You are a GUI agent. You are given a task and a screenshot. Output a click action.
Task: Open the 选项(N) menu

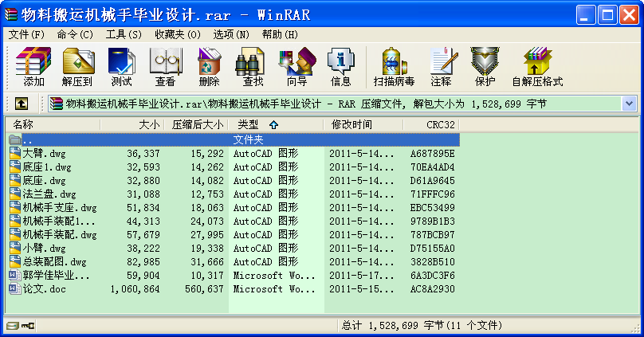coord(231,34)
